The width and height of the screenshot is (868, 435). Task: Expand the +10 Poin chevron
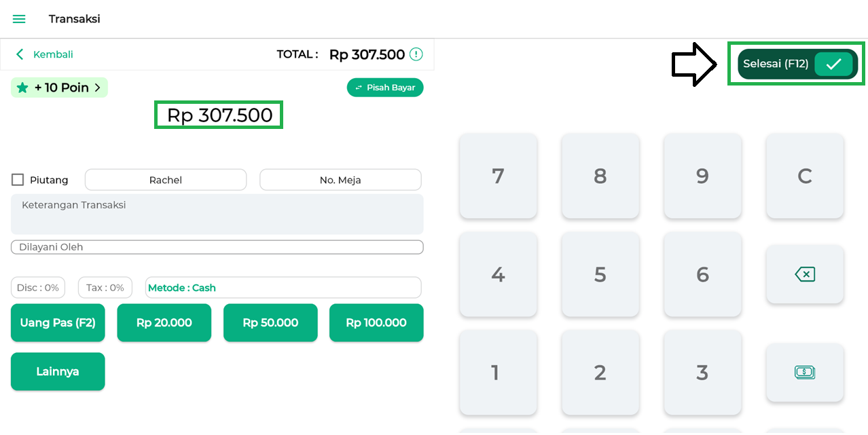(x=97, y=88)
